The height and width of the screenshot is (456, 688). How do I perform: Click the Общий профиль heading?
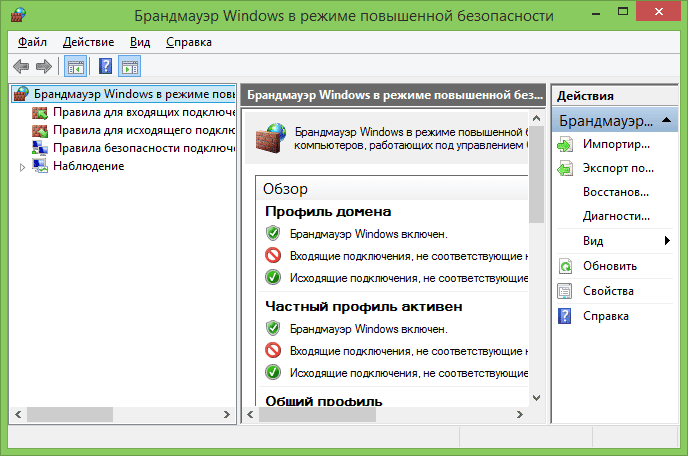click(324, 400)
